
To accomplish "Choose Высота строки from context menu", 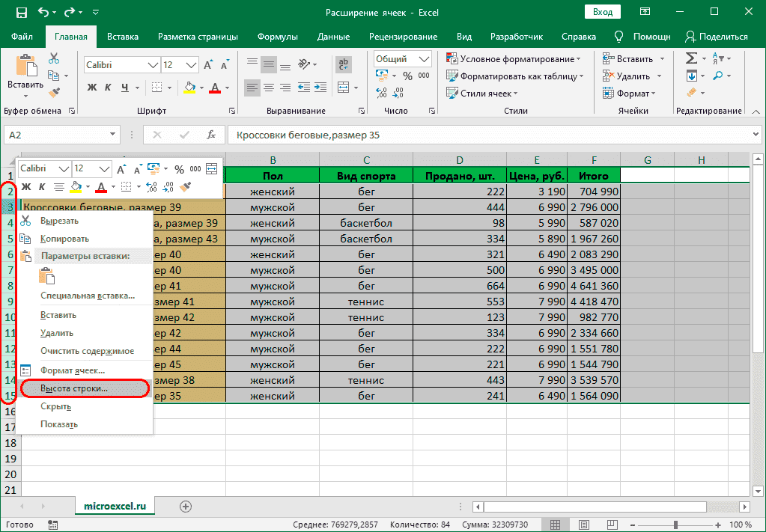I will [74, 389].
